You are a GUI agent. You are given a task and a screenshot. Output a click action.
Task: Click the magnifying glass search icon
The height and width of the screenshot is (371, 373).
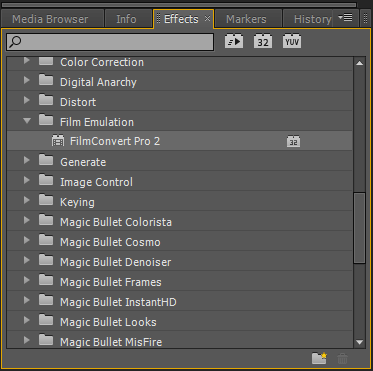(15, 42)
